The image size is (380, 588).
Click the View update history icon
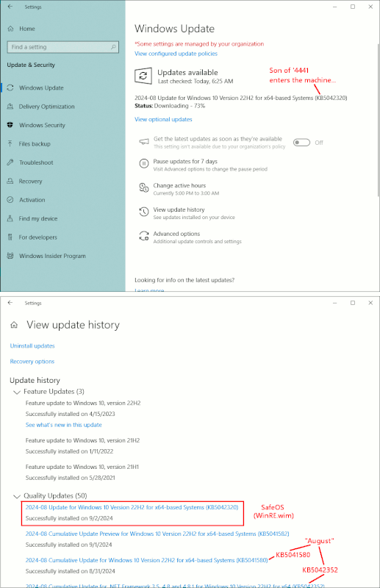(144, 212)
